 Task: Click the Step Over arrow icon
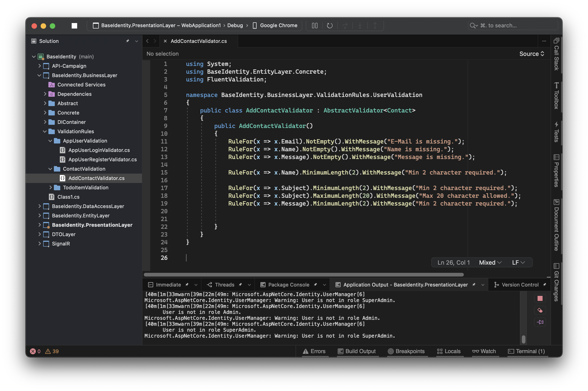345,25
